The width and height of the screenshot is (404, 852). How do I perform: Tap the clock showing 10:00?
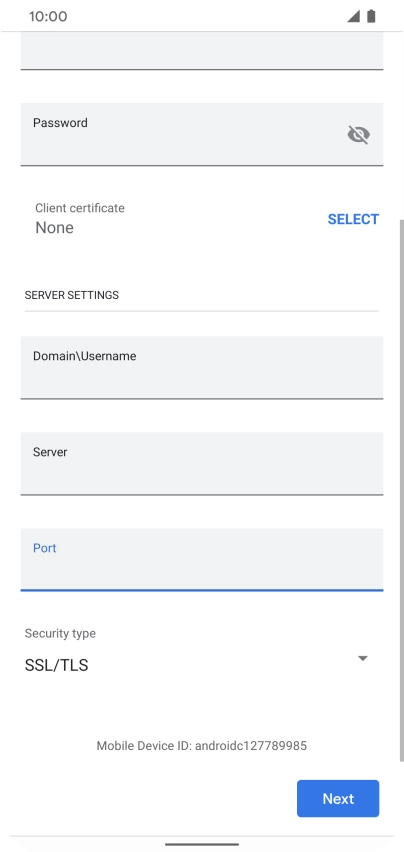48,16
